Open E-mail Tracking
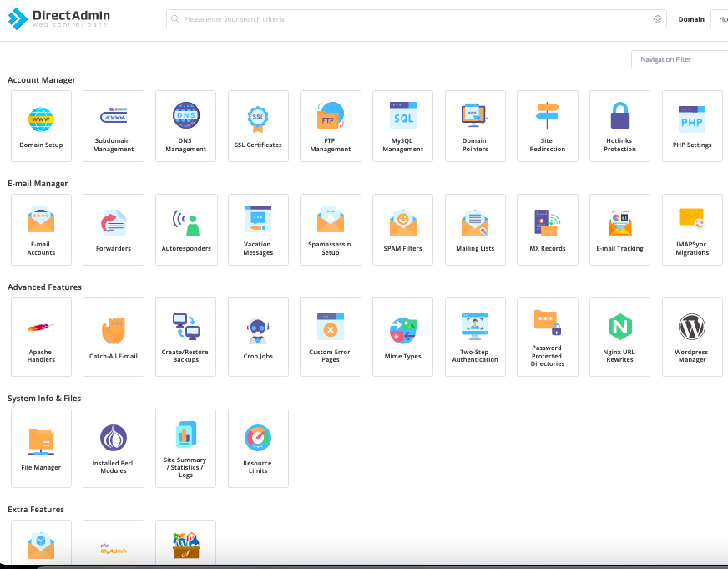The width and height of the screenshot is (728, 569). [619, 230]
